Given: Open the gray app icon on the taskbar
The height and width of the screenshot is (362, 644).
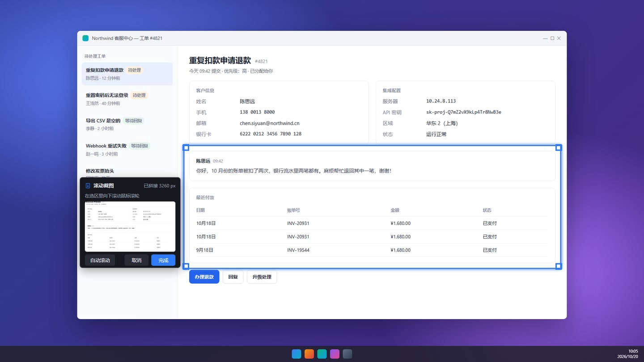Looking at the screenshot, I should (347, 354).
